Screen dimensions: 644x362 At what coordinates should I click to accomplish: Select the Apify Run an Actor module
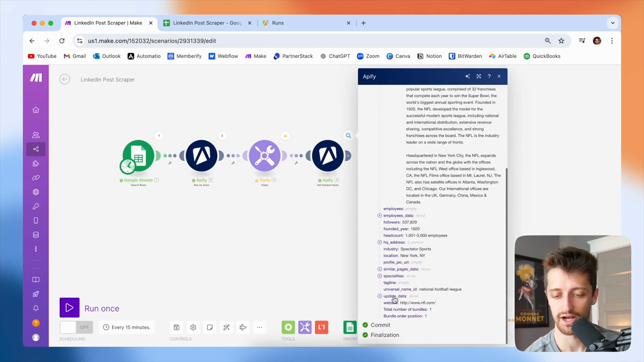(201, 156)
